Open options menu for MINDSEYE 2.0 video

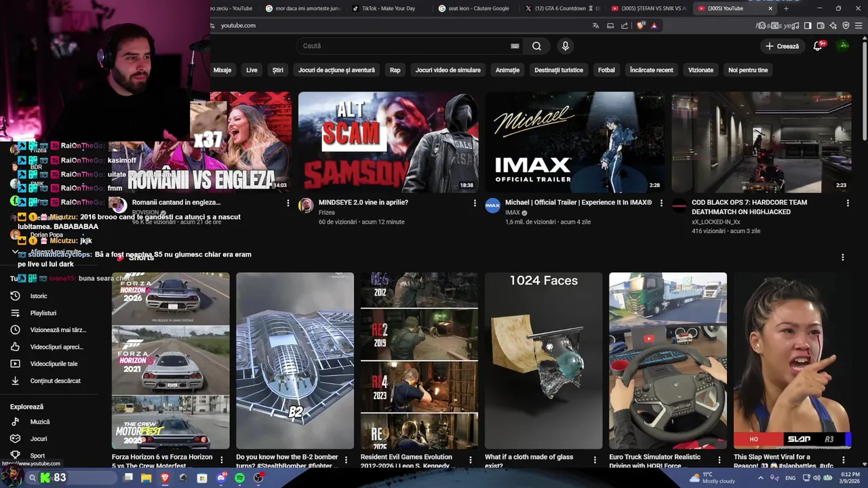click(x=475, y=203)
